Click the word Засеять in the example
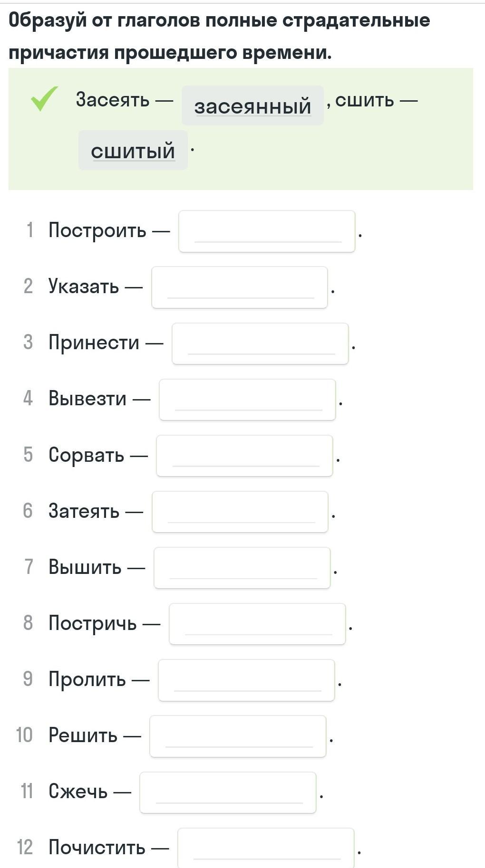The height and width of the screenshot is (868, 485). pos(113,99)
